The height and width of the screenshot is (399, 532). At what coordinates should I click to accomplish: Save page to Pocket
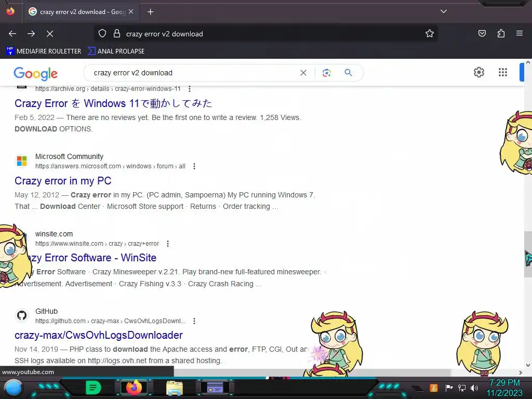click(x=482, y=34)
